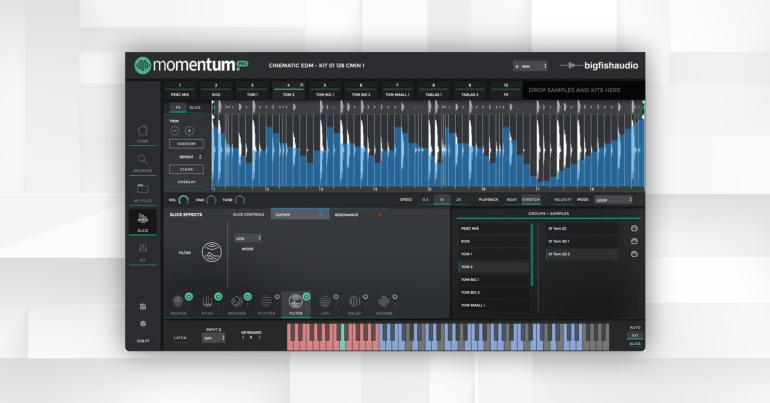The height and width of the screenshot is (403, 770).
Task: Toggle the Volpan effect power button
Action: [x=189, y=296]
